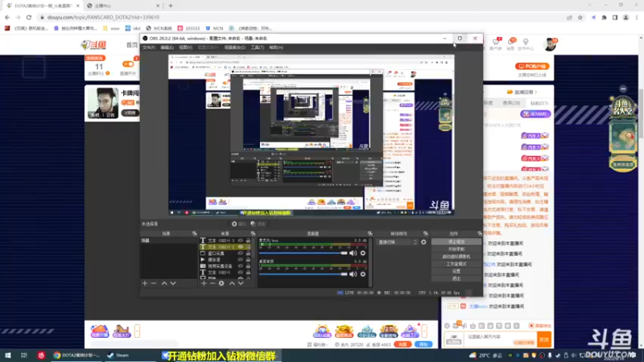Move selected source up in Sources list
644x362 pixels.
(232, 283)
